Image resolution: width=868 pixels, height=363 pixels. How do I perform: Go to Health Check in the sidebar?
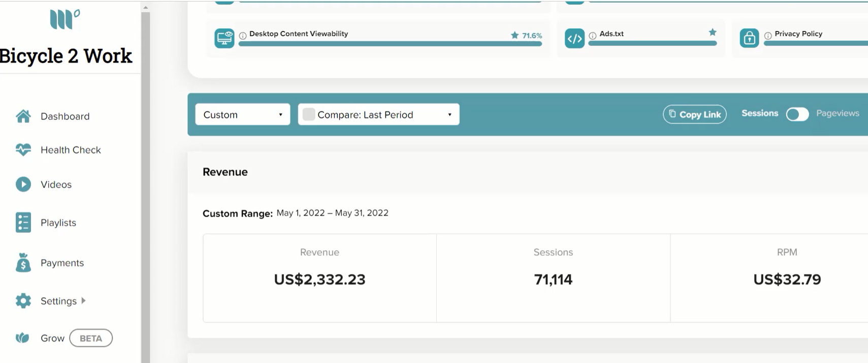(71, 150)
